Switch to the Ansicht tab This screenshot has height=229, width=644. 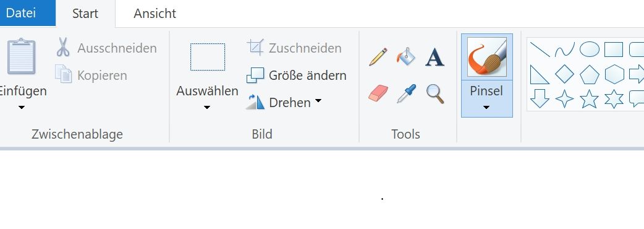point(155,14)
